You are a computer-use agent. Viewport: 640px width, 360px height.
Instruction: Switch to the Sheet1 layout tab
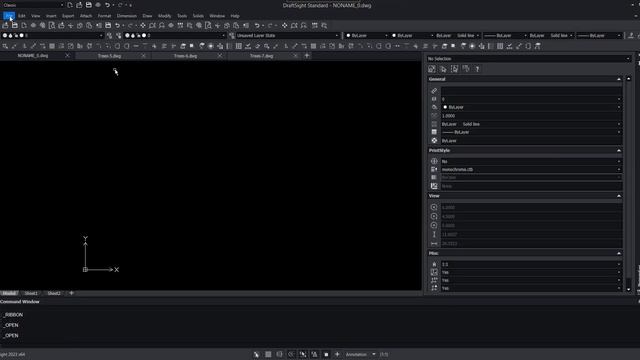pyautogui.click(x=31, y=293)
